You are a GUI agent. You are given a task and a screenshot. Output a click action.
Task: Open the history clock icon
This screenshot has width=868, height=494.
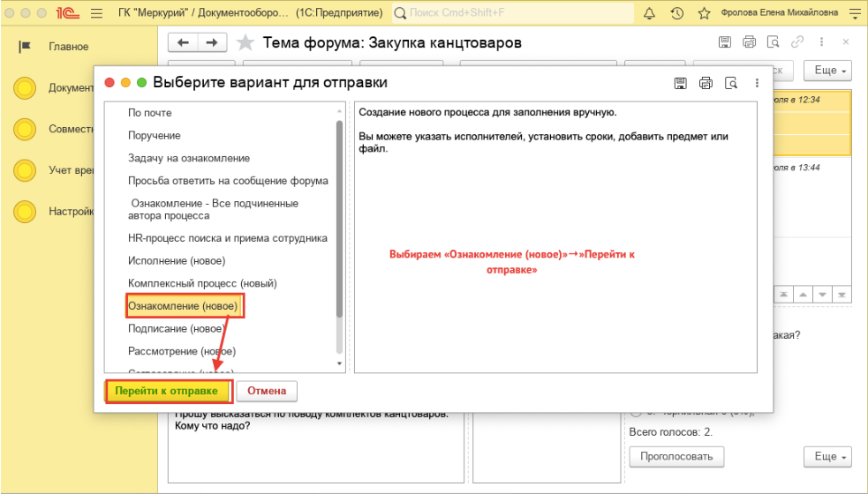click(676, 14)
